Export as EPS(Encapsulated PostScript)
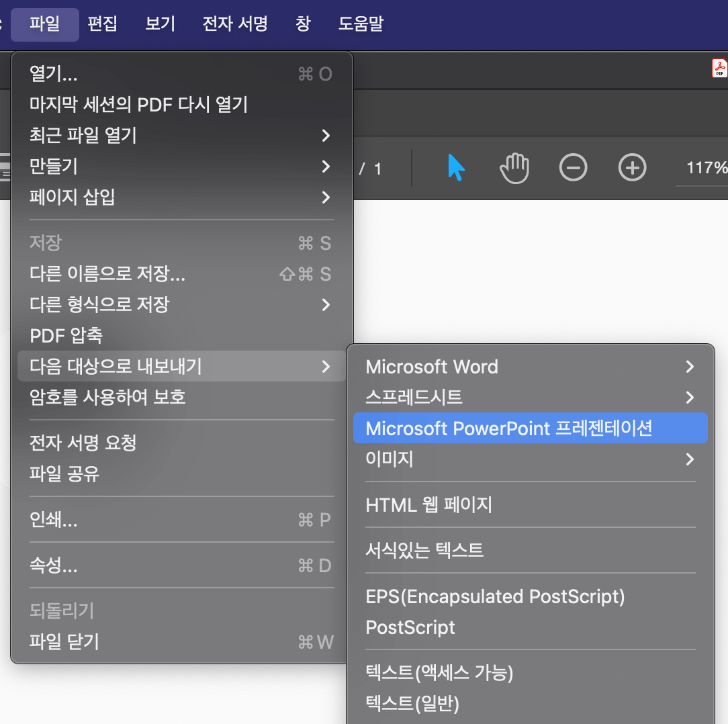728x724 pixels. [530, 597]
